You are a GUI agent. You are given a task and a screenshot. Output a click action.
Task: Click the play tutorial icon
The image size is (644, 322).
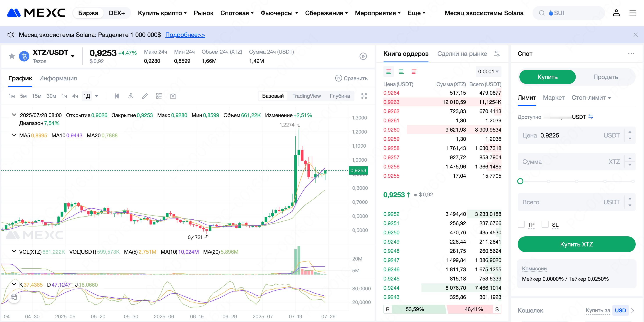(x=363, y=56)
